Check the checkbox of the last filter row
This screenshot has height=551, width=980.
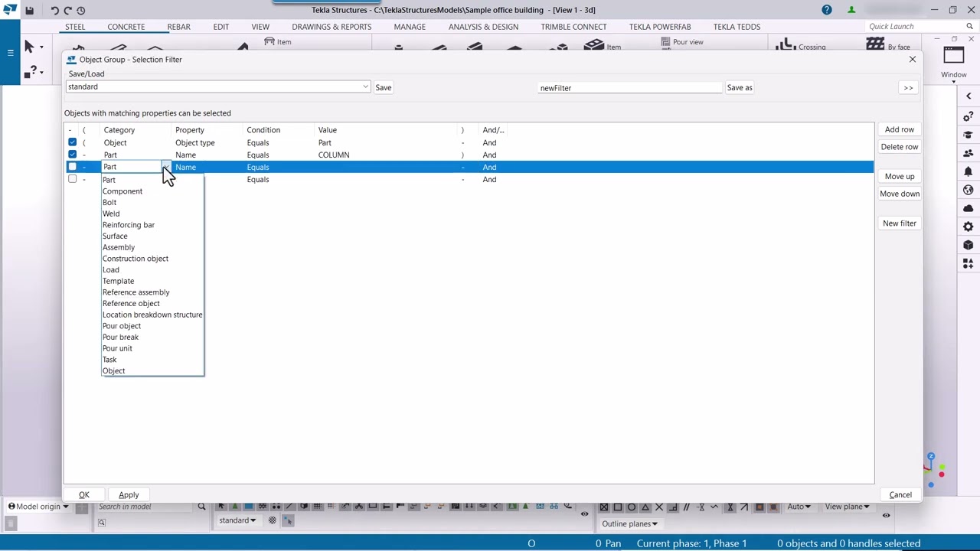pos(73,179)
